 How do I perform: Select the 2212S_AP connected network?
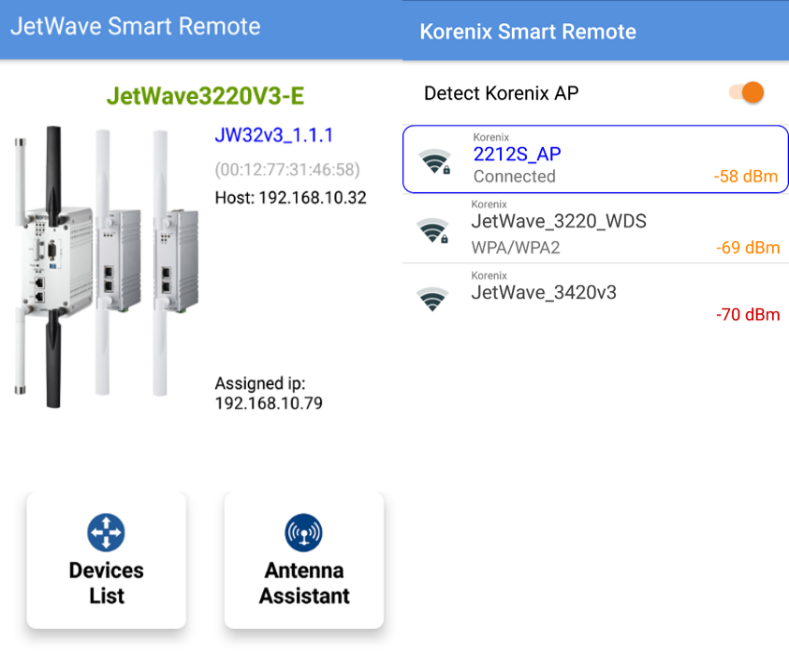[x=595, y=159]
